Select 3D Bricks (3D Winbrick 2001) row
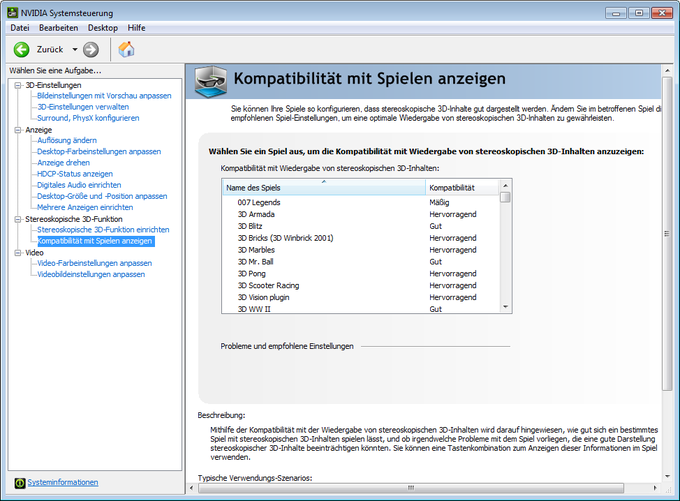This screenshot has height=501, width=680. [x=361, y=238]
